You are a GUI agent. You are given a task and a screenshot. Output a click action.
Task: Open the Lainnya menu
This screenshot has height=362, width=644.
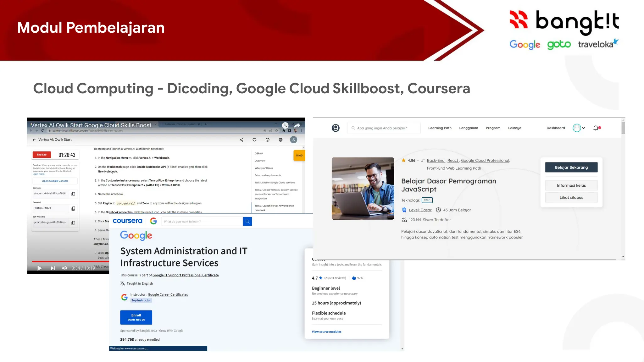point(514,128)
